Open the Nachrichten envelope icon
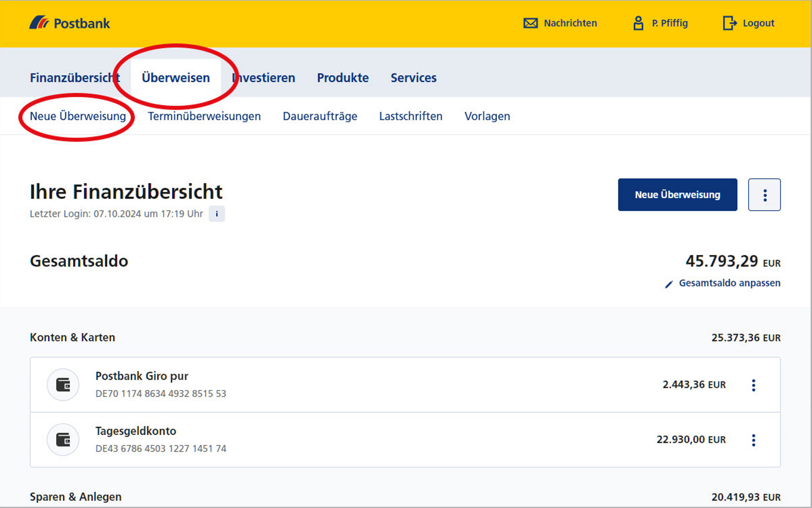The image size is (812, 508). (530, 23)
